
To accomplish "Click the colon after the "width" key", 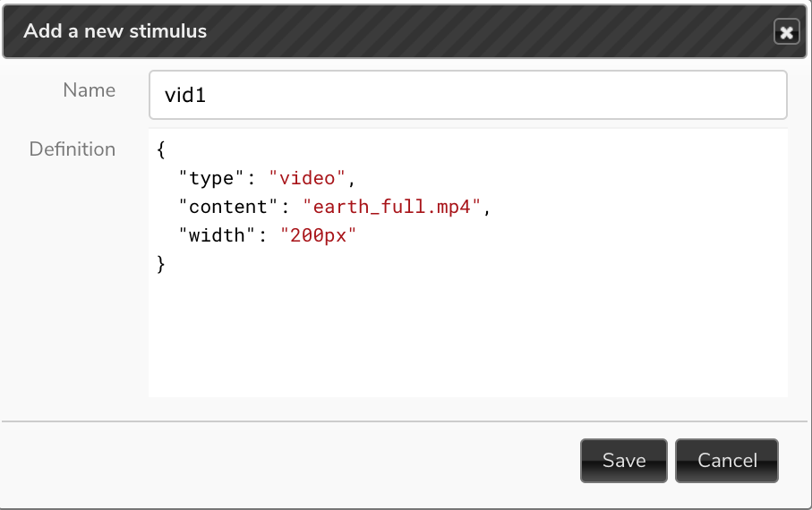I will tap(262, 235).
